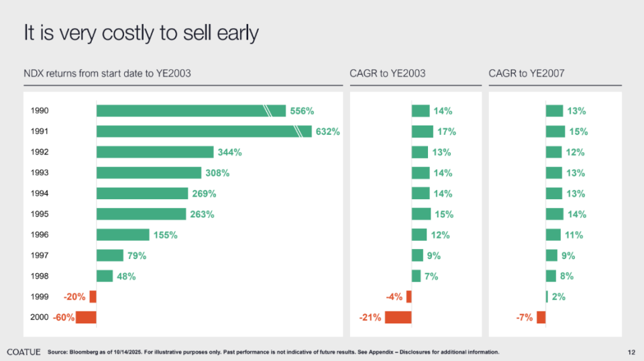Click the 1998 bar labeled 48%

(x=105, y=276)
